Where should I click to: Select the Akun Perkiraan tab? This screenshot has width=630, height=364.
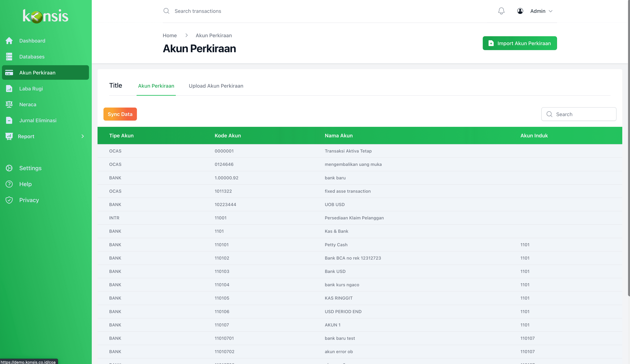(x=156, y=86)
